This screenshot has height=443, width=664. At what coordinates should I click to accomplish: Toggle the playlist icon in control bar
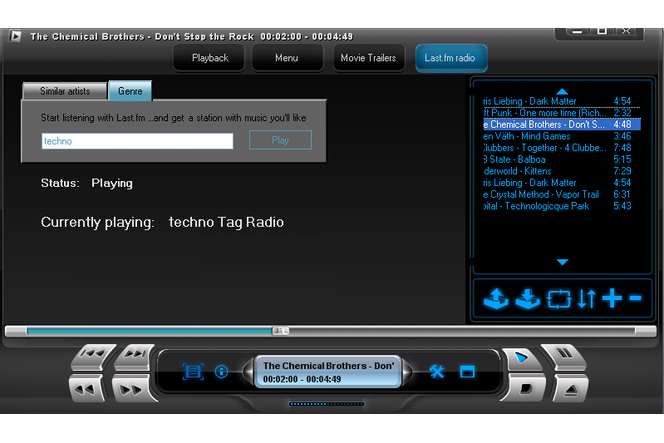point(193,372)
